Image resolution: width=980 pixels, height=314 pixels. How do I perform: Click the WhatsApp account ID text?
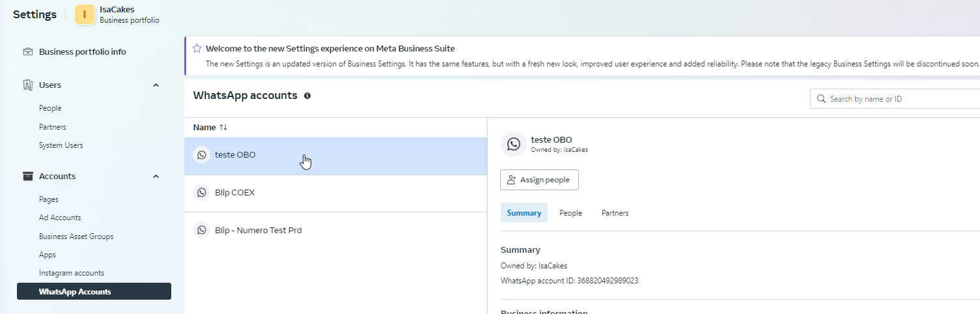[x=569, y=281]
